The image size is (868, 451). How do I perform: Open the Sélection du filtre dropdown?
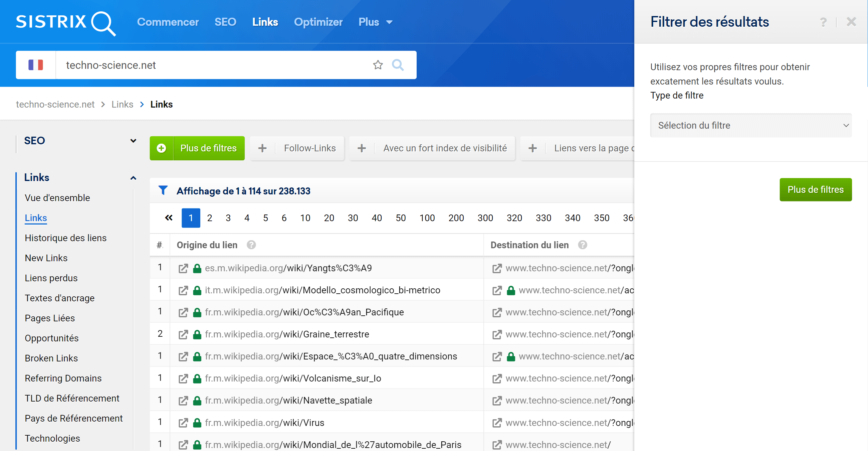(x=751, y=125)
